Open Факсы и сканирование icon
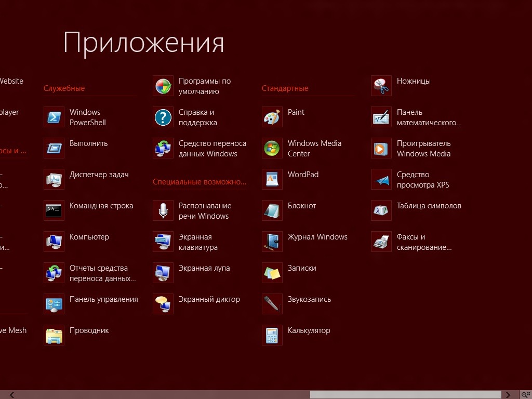 pos(381,242)
